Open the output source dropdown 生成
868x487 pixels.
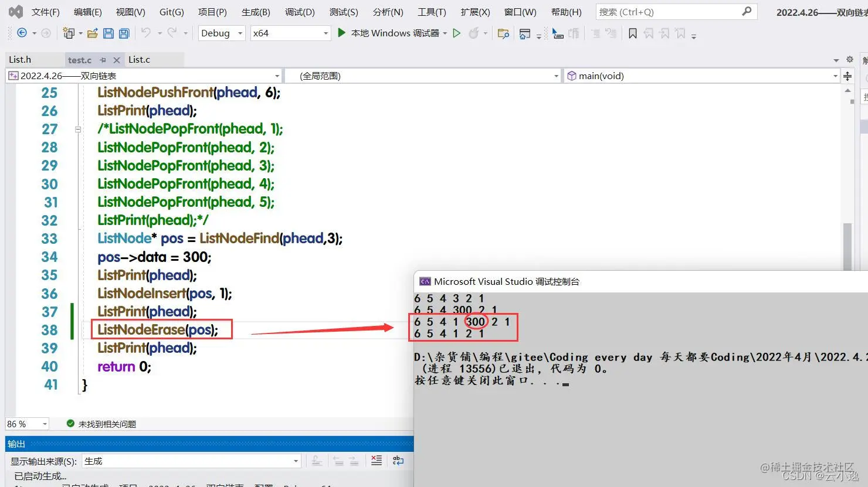tap(192, 461)
